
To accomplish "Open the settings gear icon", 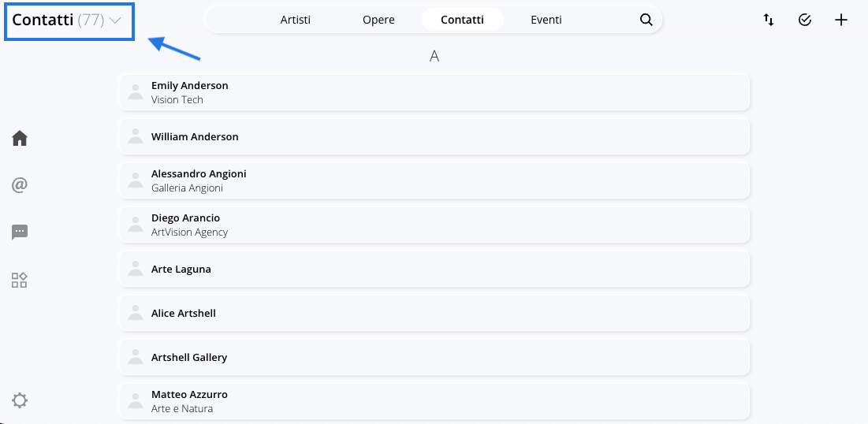I will coord(20,400).
